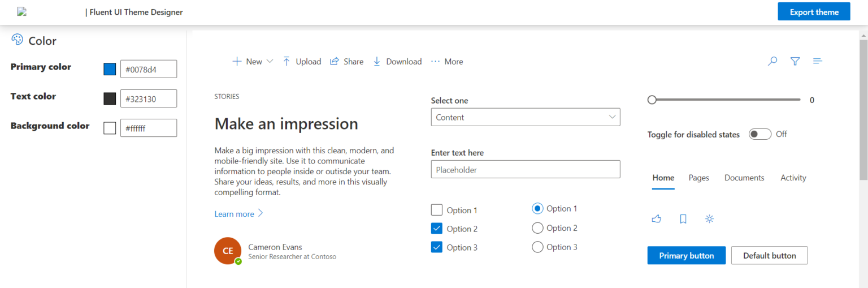Open the filter funnel icon
This screenshot has width=868, height=288.
pos(795,61)
